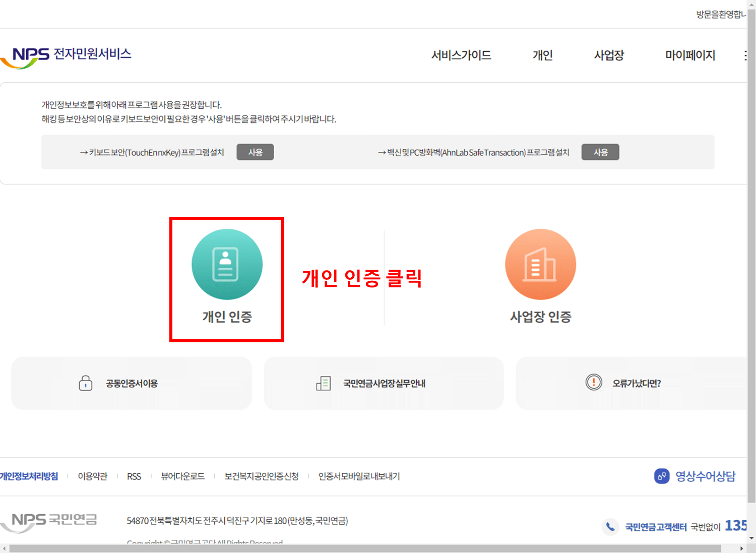The height and width of the screenshot is (553, 756).
Task: Click 사용 button for AhnLab Safe Transaction
Action: pos(600,152)
